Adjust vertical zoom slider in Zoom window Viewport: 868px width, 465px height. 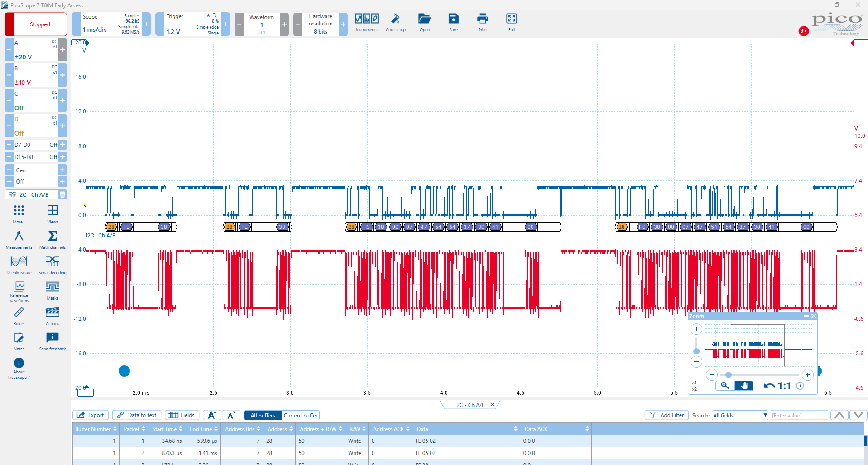(696, 351)
